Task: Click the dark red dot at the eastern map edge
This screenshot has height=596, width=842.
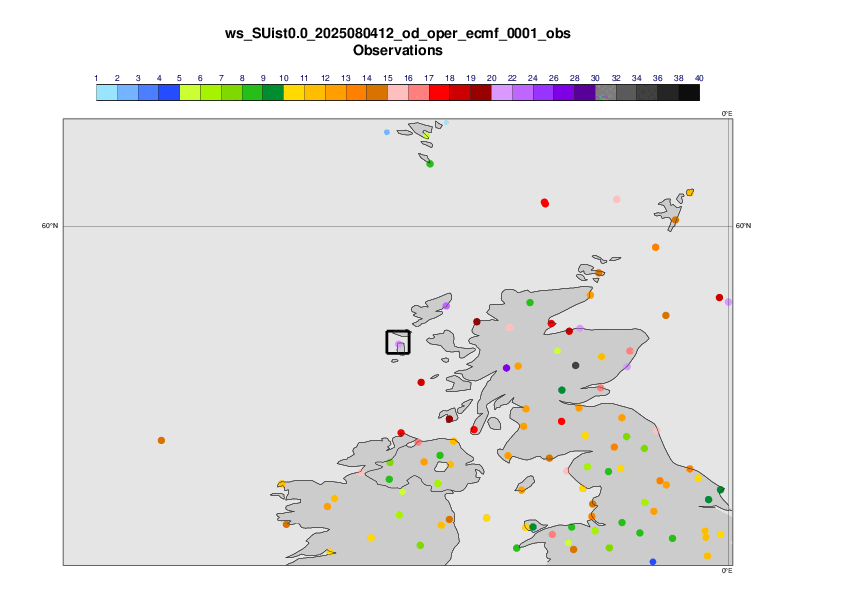Action: pyautogui.click(x=719, y=297)
